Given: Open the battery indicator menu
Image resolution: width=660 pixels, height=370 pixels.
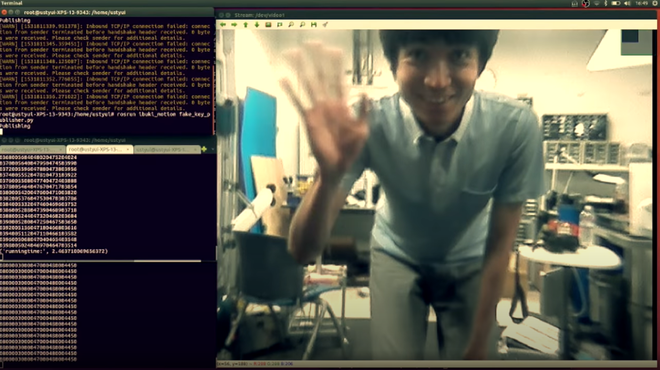Looking at the screenshot, I should tap(616, 3).
